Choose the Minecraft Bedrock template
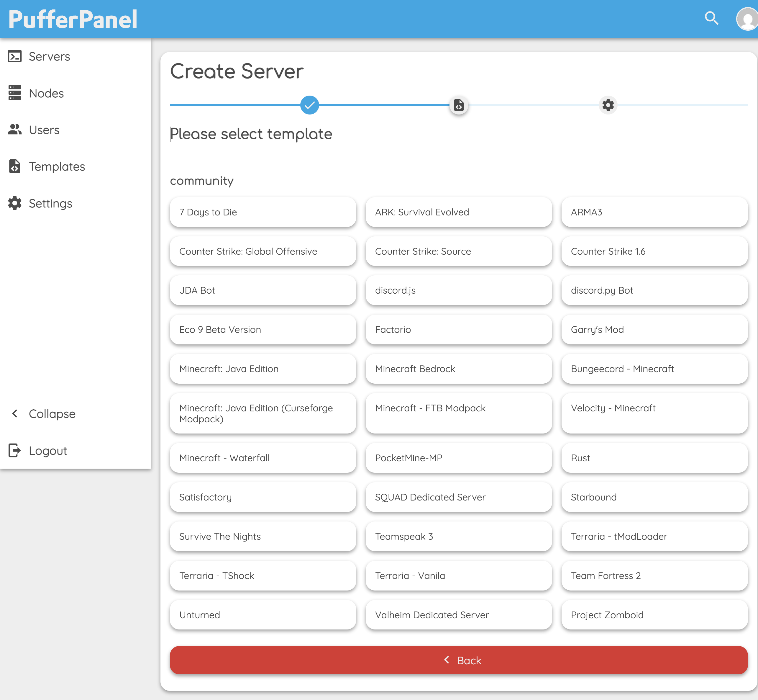 pyautogui.click(x=459, y=369)
